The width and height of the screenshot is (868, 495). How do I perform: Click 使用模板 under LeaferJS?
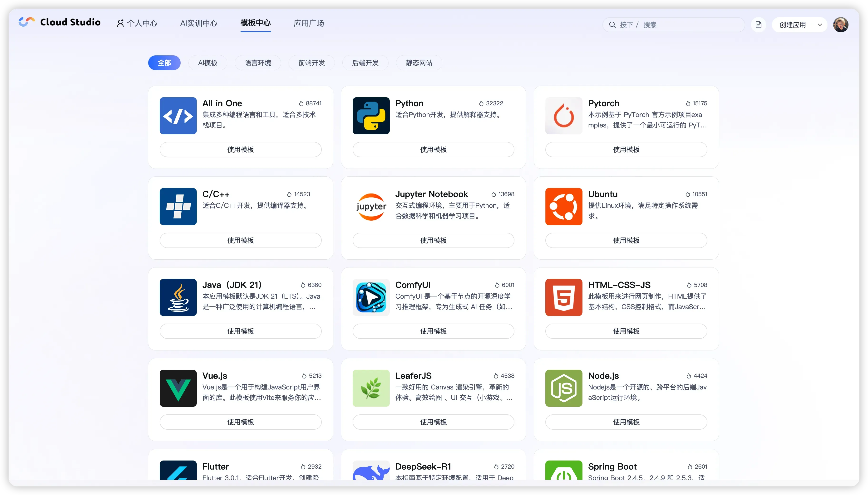[x=433, y=422]
